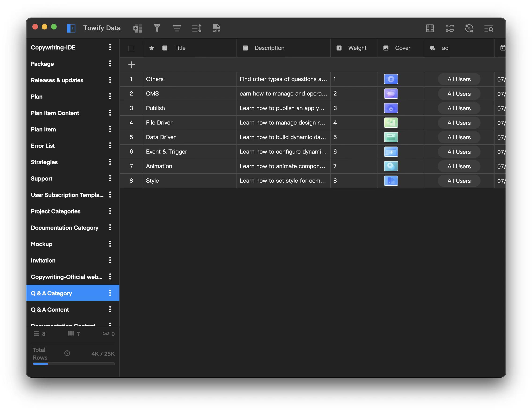The height and width of the screenshot is (412, 532).
Task: Click the CMS title cell
Action: click(x=190, y=94)
